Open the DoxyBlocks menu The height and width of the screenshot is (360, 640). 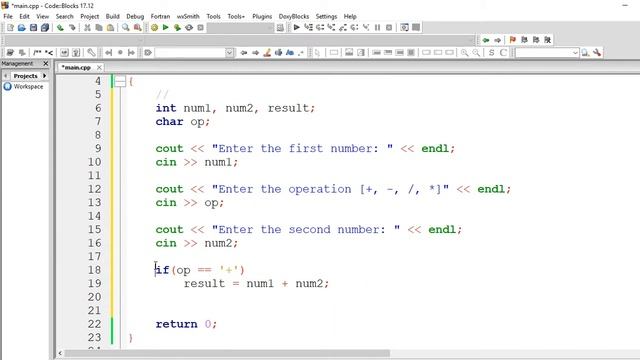294,16
